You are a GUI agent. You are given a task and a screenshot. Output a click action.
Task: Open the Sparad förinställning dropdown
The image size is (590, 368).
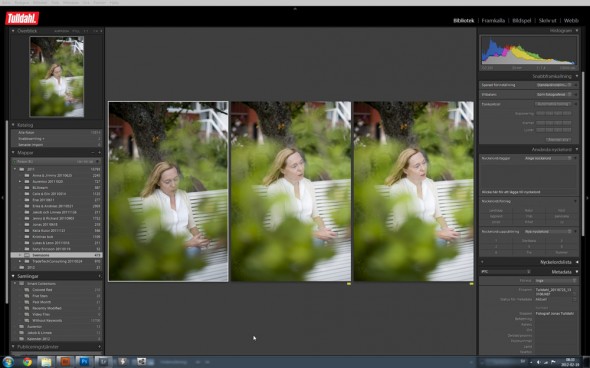554,85
